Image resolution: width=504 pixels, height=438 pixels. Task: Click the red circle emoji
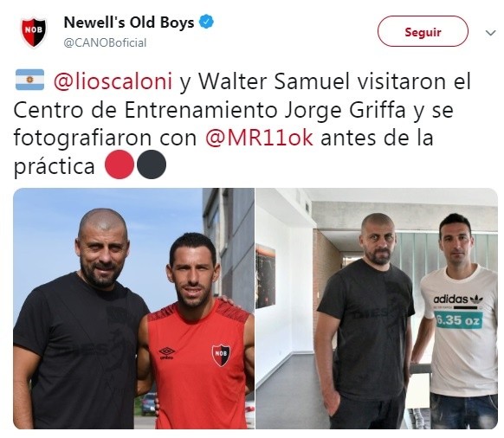tap(120, 164)
